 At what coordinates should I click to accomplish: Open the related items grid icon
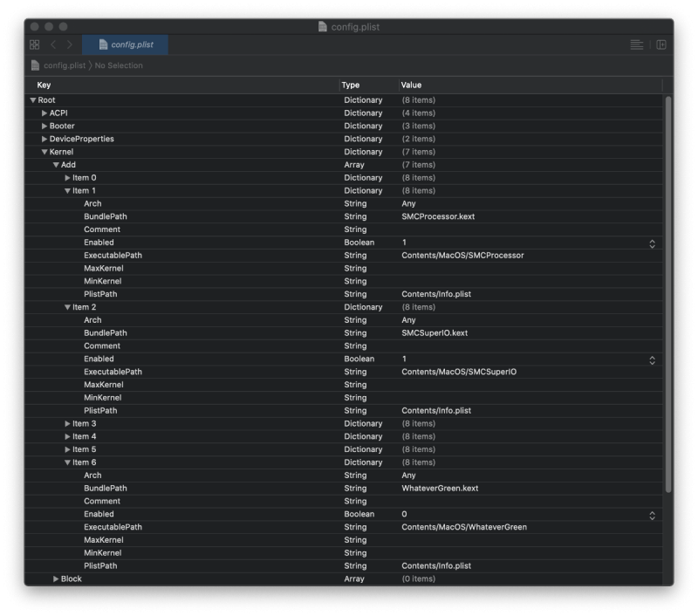coord(34,44)
